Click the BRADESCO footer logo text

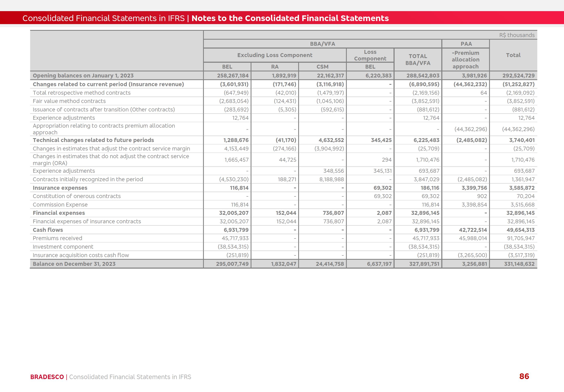click(47, 377)
